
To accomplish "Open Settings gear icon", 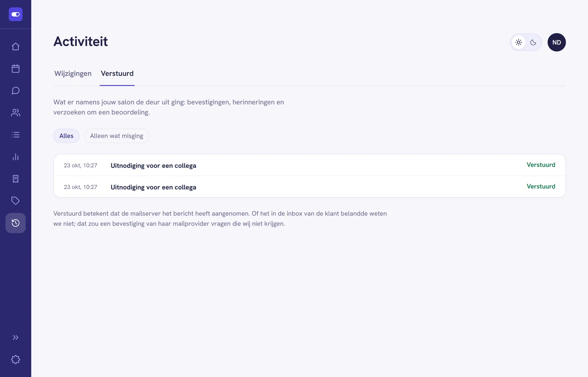I will coord(15,360).
